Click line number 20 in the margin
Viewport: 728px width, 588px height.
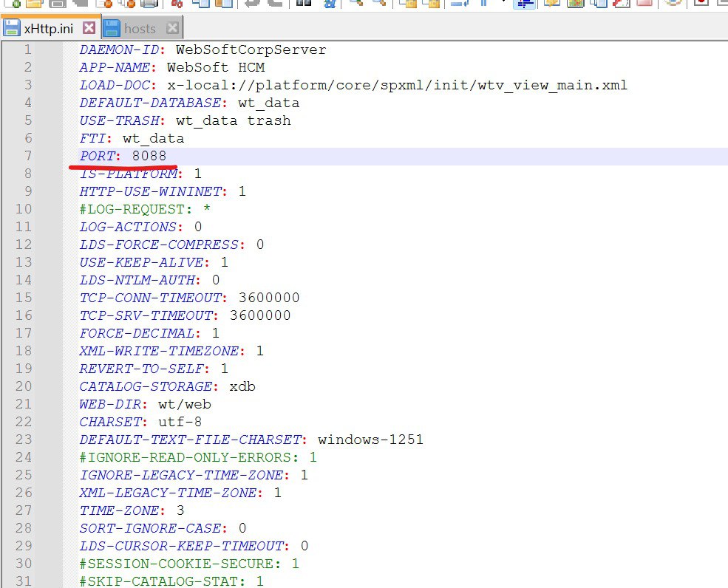point(24,386)
